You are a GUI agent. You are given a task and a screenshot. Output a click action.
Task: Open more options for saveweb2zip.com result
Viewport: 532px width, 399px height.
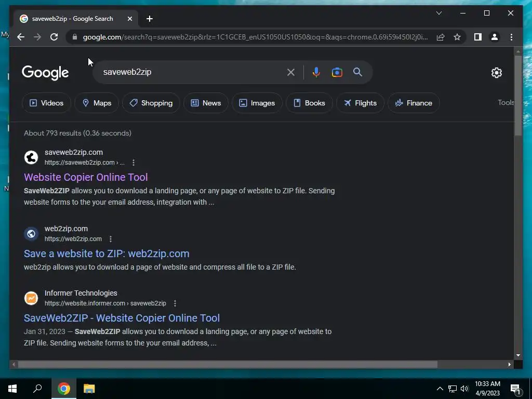[x=134, y=163]
